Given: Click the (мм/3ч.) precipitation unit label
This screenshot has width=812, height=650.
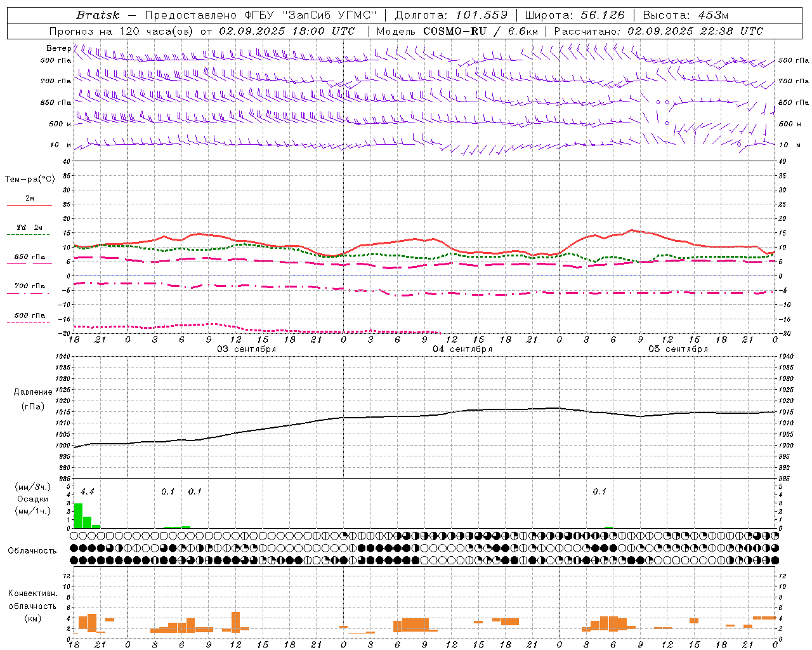Looking at the screenshot, I should [x=33, y=487].
